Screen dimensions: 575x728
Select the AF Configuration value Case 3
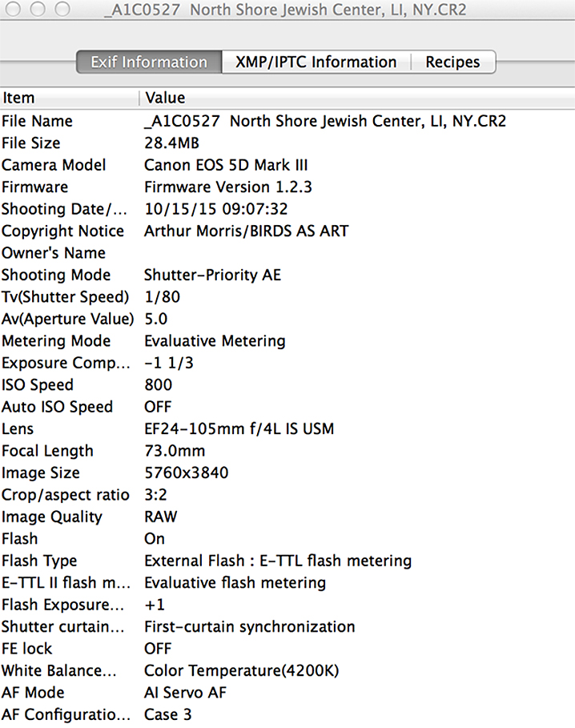click(x=168, y=715)
